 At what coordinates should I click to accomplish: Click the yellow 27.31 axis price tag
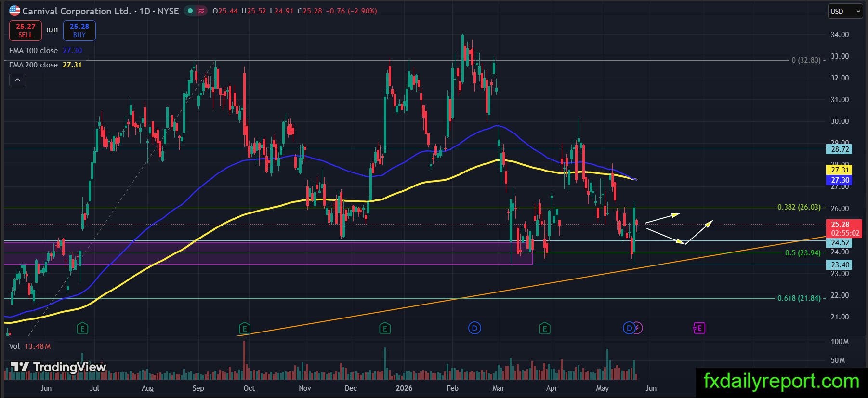pos(840,170)
